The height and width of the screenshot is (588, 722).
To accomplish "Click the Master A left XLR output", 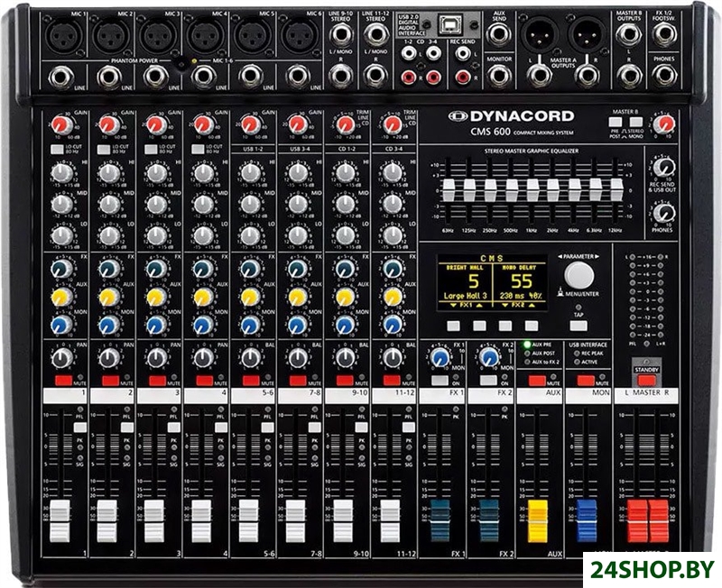I will point(539,35).
